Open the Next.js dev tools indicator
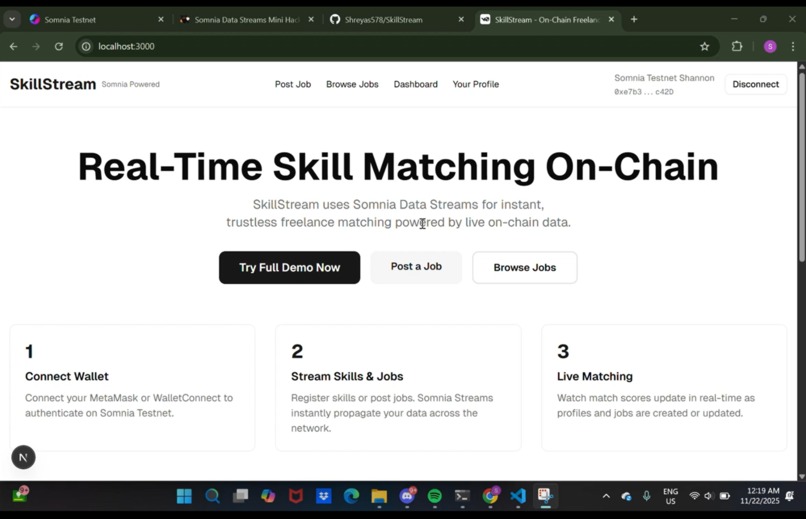Image resolution: width=806 pixels, height=519 pixels. (x=23, y=457)
